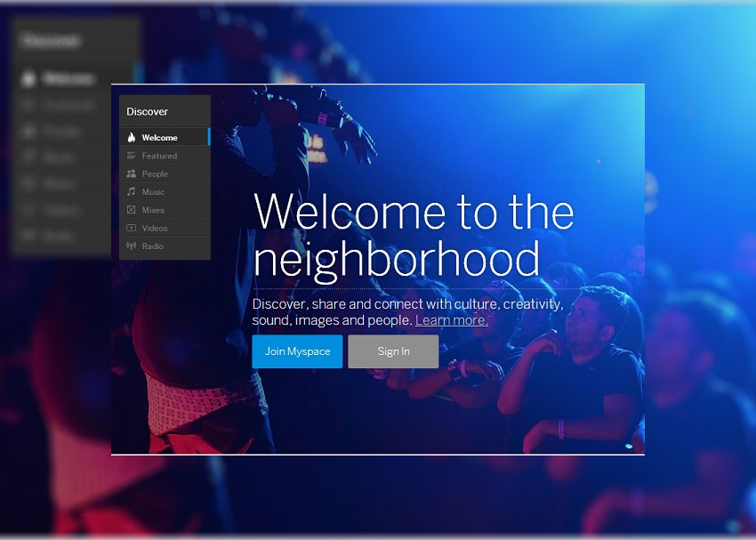The height and width of the screenshot is (540, 756).
Task: Go to the People section
Action: pyautogui.click(x=165, y=173)
